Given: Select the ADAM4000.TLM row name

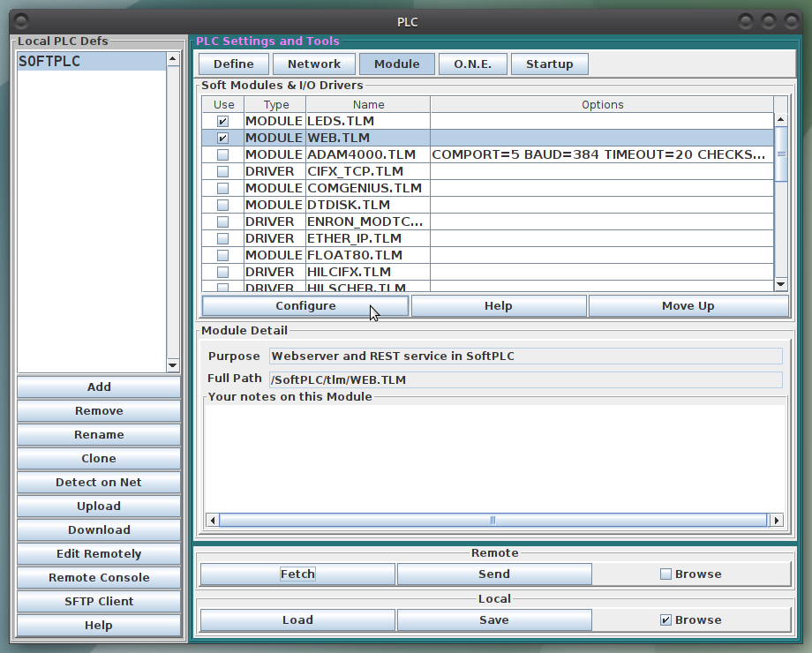Looking at the screenshot, I should tap(368, 154).
